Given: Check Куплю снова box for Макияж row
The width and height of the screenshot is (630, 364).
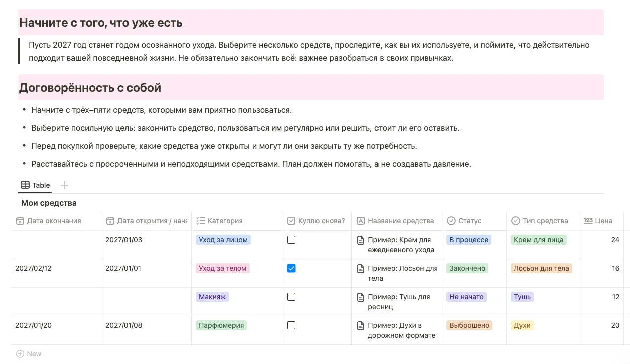Looking at the screenshot, I should coord(291,297).
